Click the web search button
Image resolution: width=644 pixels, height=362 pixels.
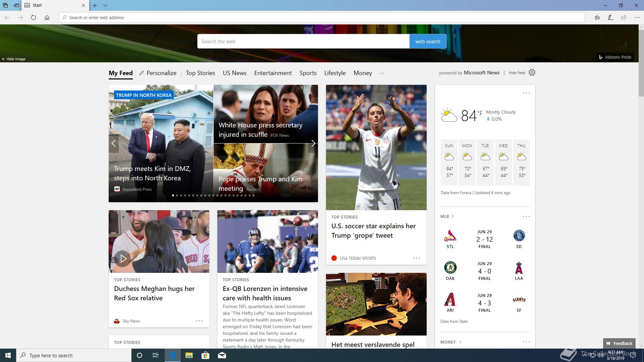428,41
